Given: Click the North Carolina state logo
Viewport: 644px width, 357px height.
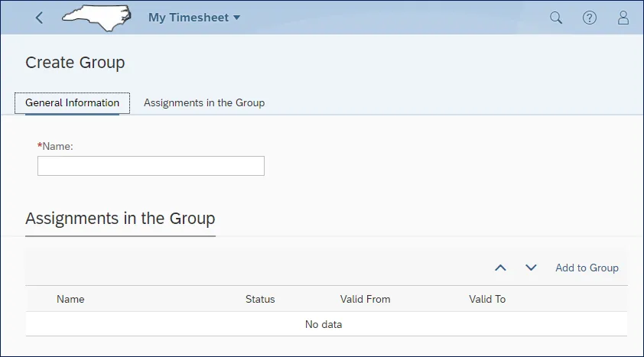Looking at the screenshot, I should click(x=99, y=18).
